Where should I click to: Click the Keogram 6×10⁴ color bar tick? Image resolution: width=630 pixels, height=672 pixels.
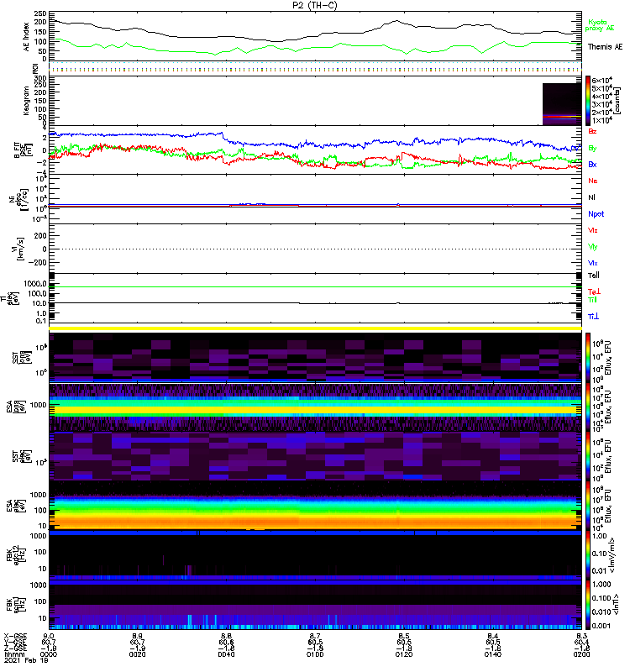click(601, 80)
